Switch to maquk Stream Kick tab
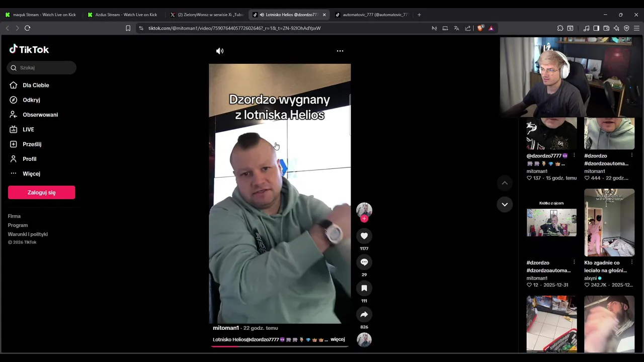Screen dimensions: 644x362 click(x=40, y=15)
